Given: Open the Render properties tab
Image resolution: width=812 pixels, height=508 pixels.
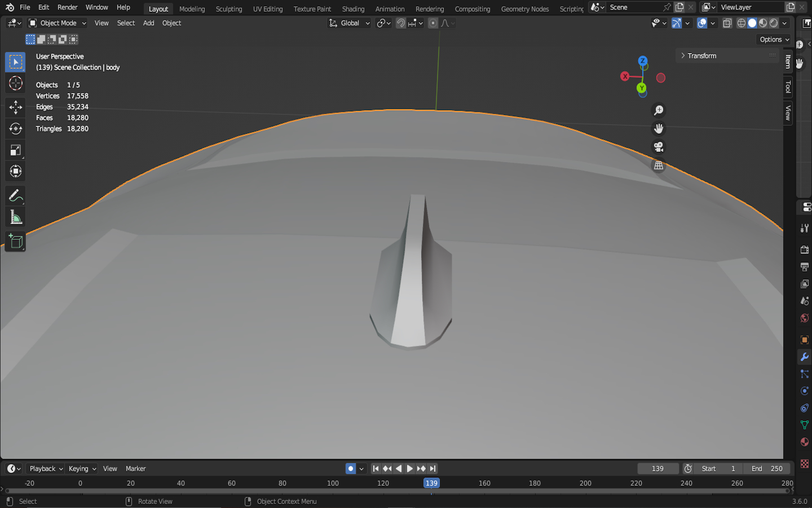Looking at the screenshot, I should pyautogui.click(x=805, y=249).
